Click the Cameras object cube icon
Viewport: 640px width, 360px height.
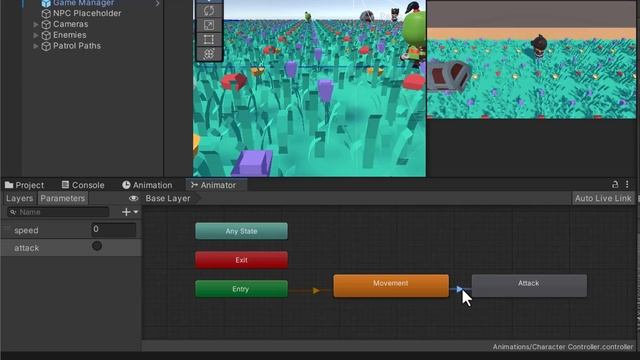coord(46,24)
